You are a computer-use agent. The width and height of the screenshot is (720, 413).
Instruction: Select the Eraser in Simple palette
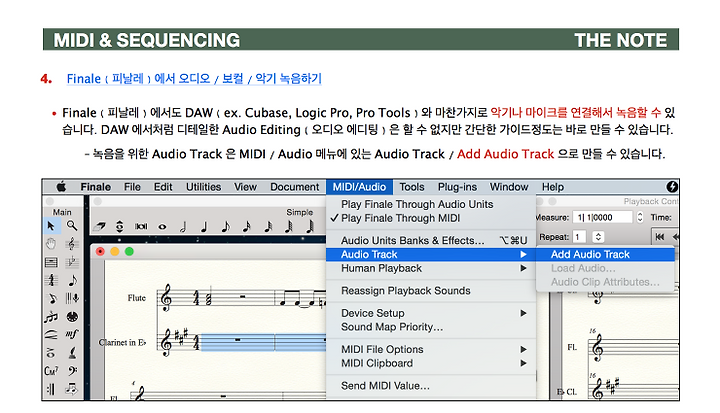pyautogui.click(x=100, y=226)
